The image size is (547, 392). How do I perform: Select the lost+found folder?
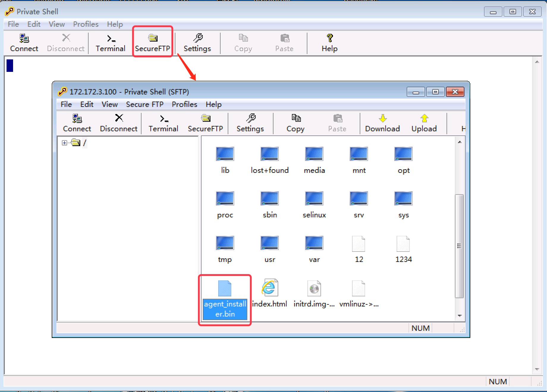(x=270, y=160)
